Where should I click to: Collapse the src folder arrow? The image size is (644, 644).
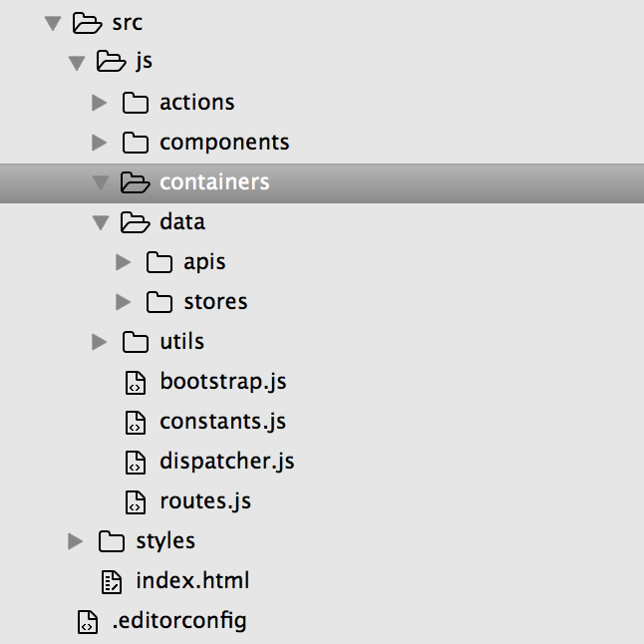[x=53, y=23]
